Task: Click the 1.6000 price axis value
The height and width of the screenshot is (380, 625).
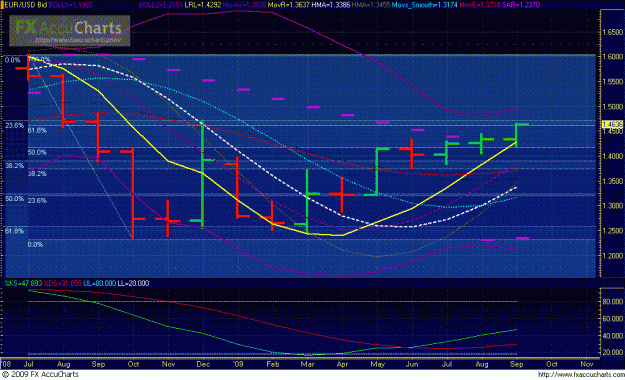Action: 613,57
